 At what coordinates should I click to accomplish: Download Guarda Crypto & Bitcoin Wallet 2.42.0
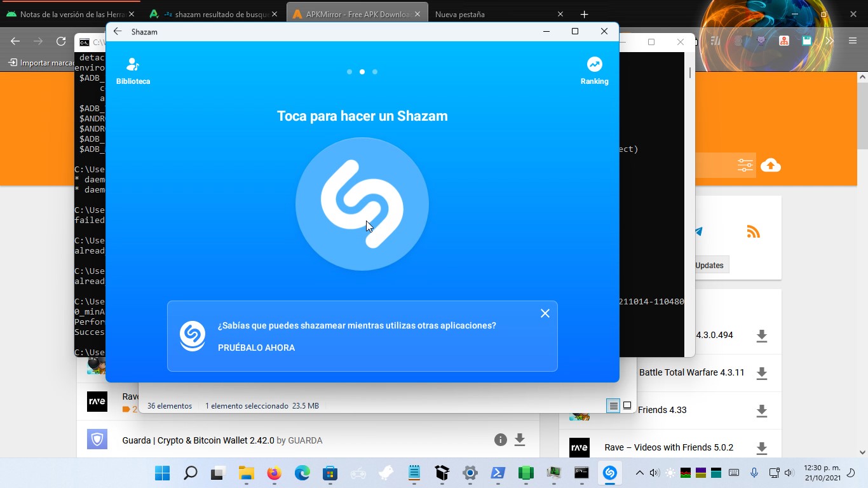[x=520, y=440]
